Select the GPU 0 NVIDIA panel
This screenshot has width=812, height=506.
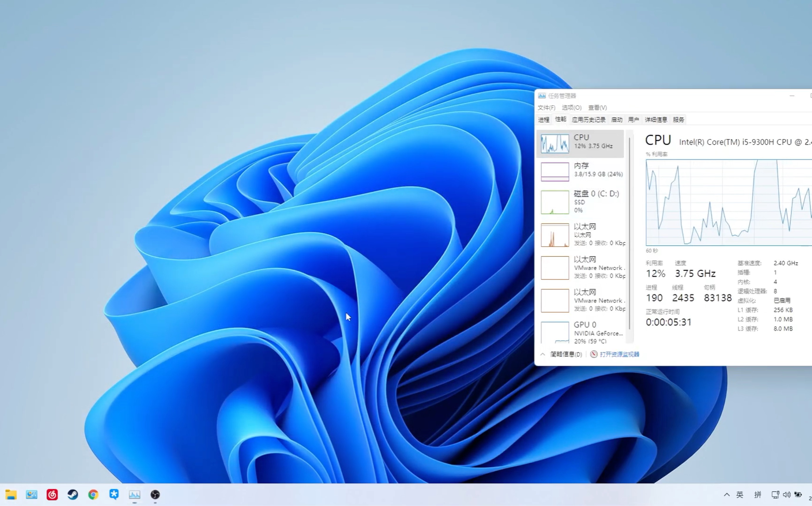581,332
